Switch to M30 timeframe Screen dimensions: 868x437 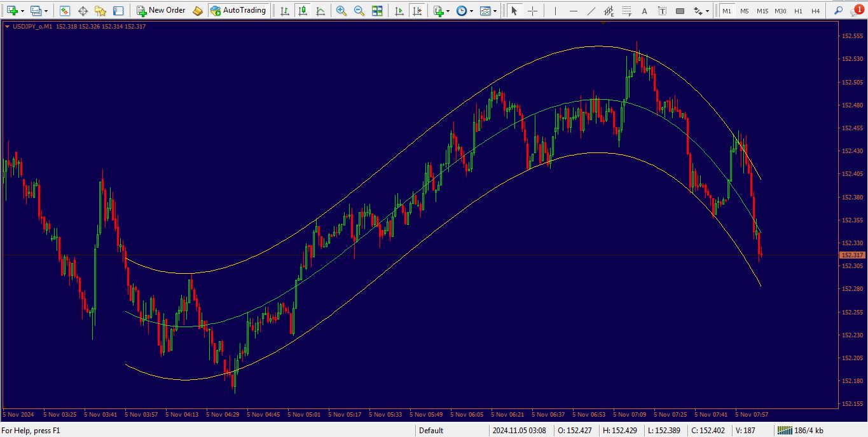780,11
